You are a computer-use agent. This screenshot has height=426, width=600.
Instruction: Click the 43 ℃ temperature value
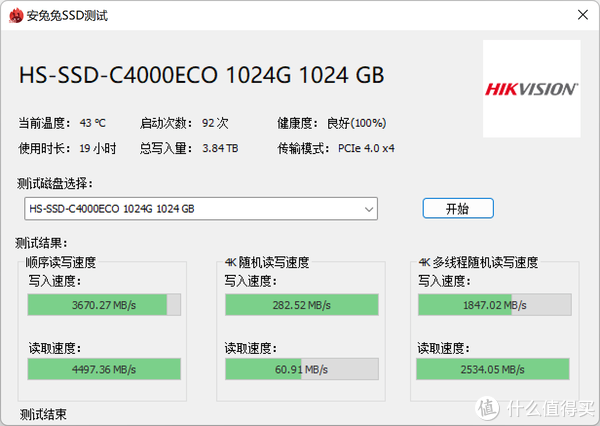click(x=93, y=123)
